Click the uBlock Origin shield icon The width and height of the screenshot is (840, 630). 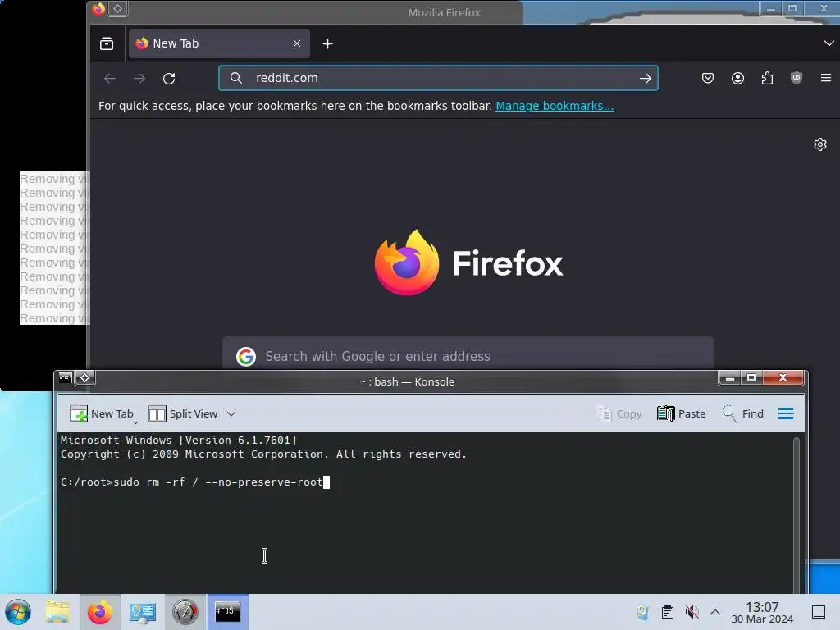(797, 78)
